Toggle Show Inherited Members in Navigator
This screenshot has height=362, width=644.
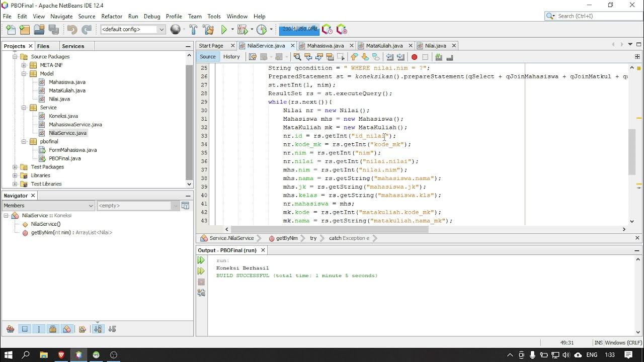[10, 329]
